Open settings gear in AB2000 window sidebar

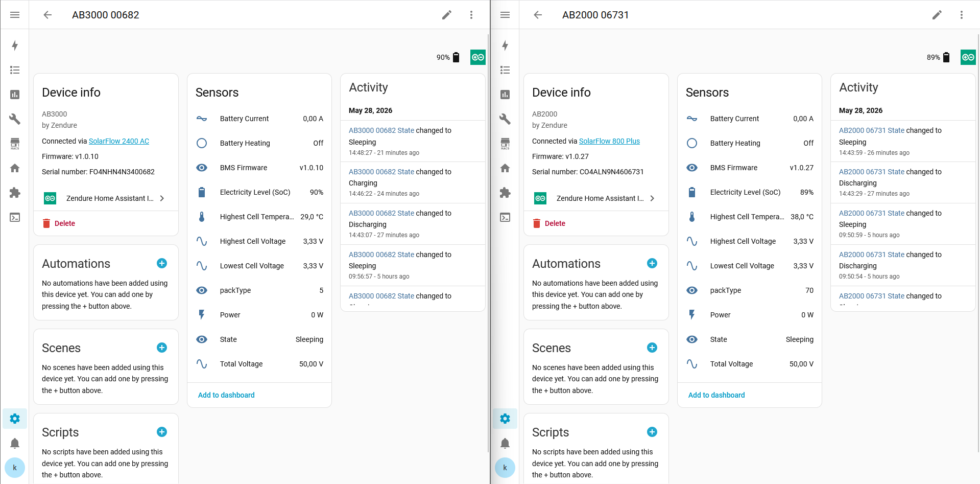click(x=505, y=419)
